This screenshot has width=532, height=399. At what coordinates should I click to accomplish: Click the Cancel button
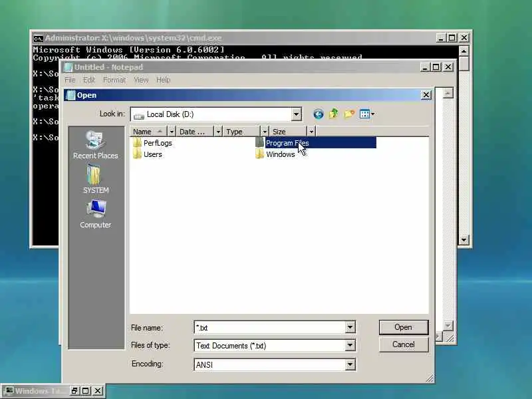[404, 344]
